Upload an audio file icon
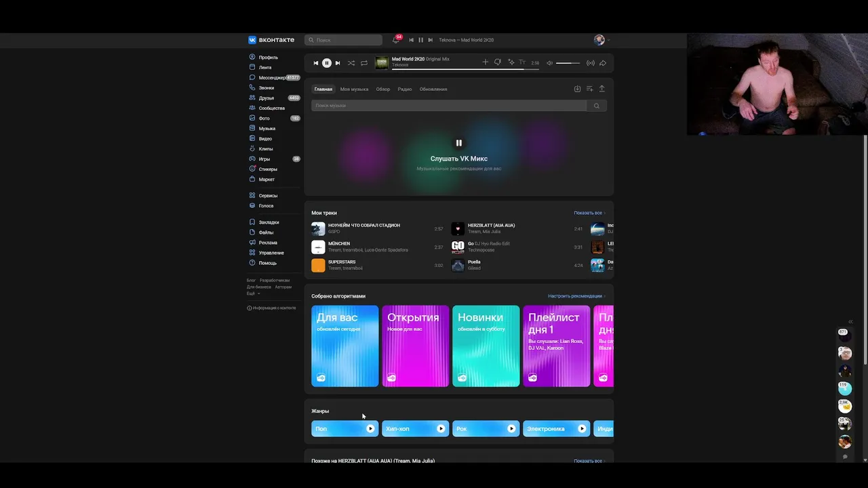This screenshot has height=488, width=868. click(x=601, y=89)
